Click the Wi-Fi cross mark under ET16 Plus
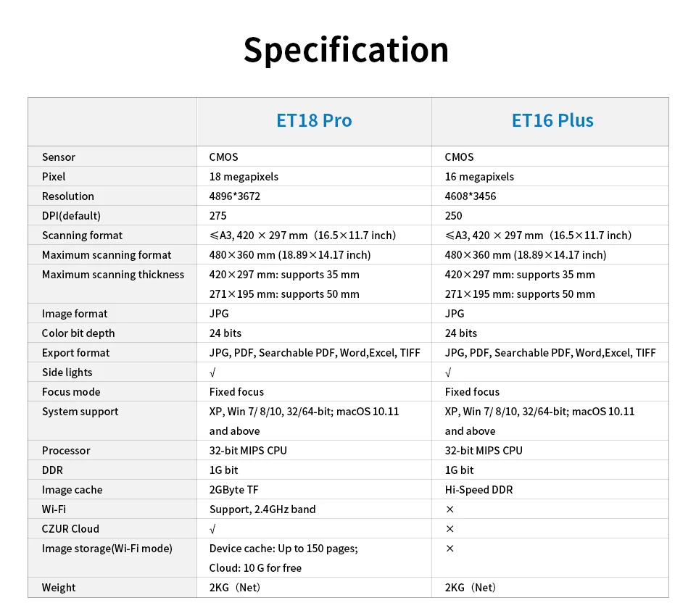Viewport: 696px width, 616px height. click(449, 509)
